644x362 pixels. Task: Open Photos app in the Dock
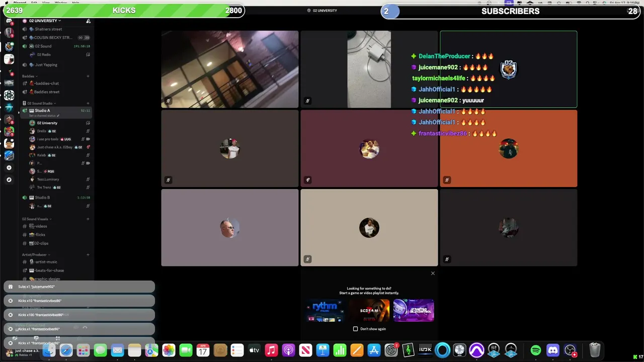coord(169,350)
